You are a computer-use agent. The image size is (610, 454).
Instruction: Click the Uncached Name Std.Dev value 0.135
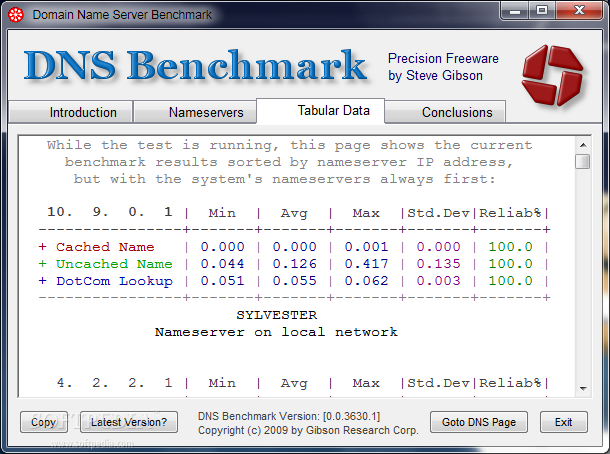pos(438,264)
